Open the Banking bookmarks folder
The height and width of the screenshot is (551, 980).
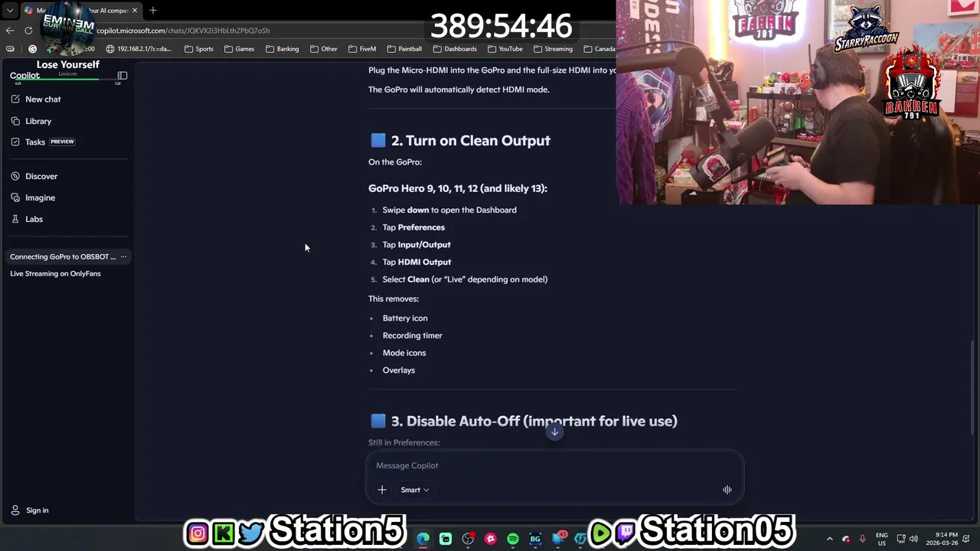tap(282, 48)
